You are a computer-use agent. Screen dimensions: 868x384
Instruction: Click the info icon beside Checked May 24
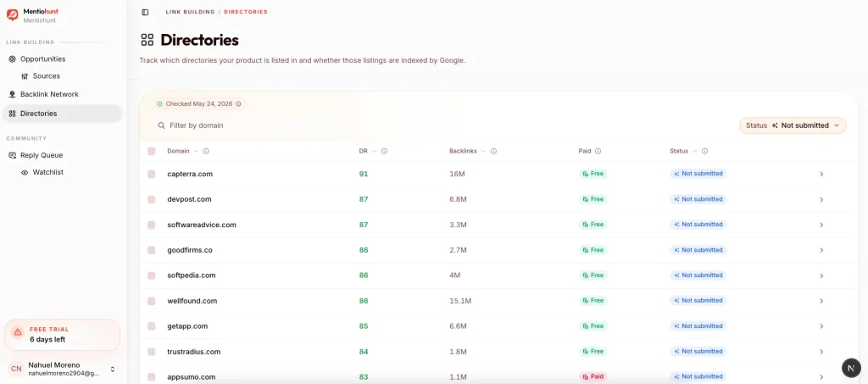tap(238, 104)
